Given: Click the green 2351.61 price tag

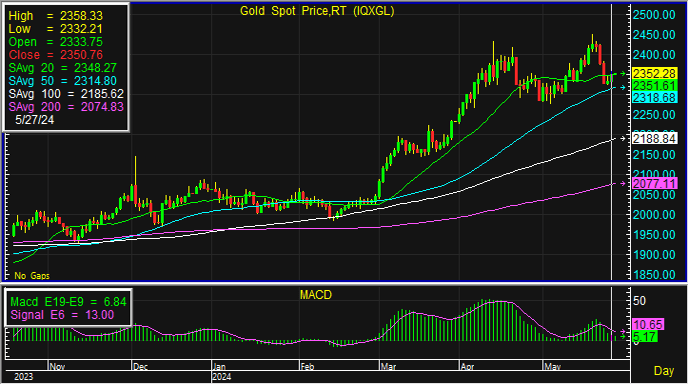Looking at the screenshot, I should click(x=654, y=86).
